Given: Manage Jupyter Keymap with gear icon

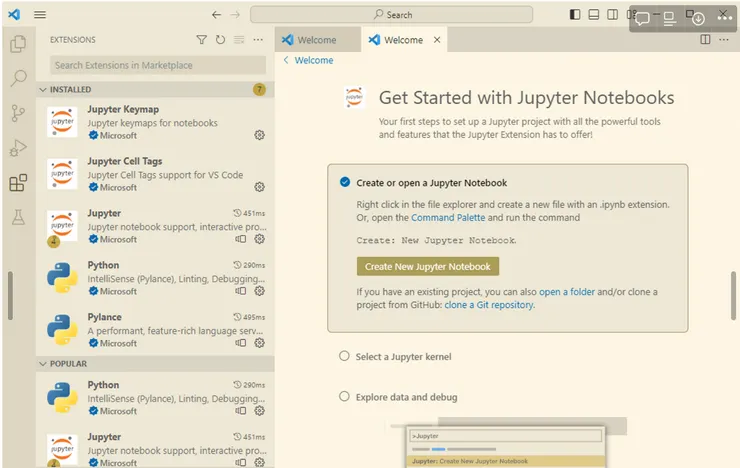Looking at the screenshot, I should click(260, 135).
